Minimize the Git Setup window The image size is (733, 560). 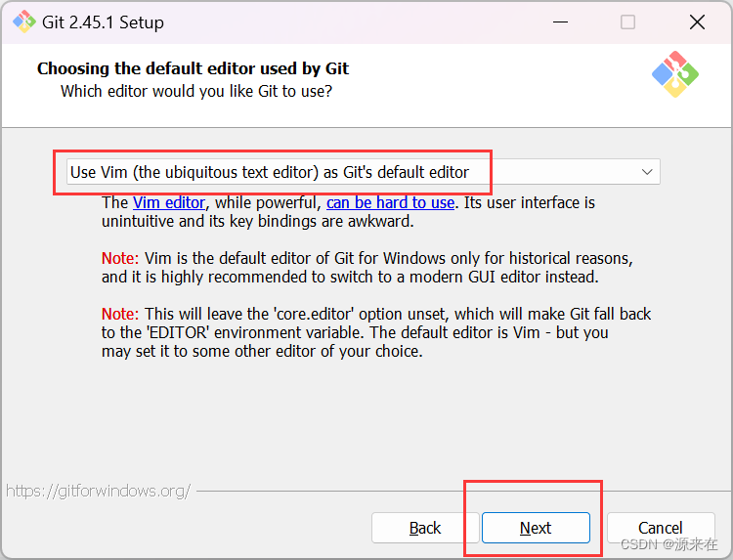(x=560, y=22)
